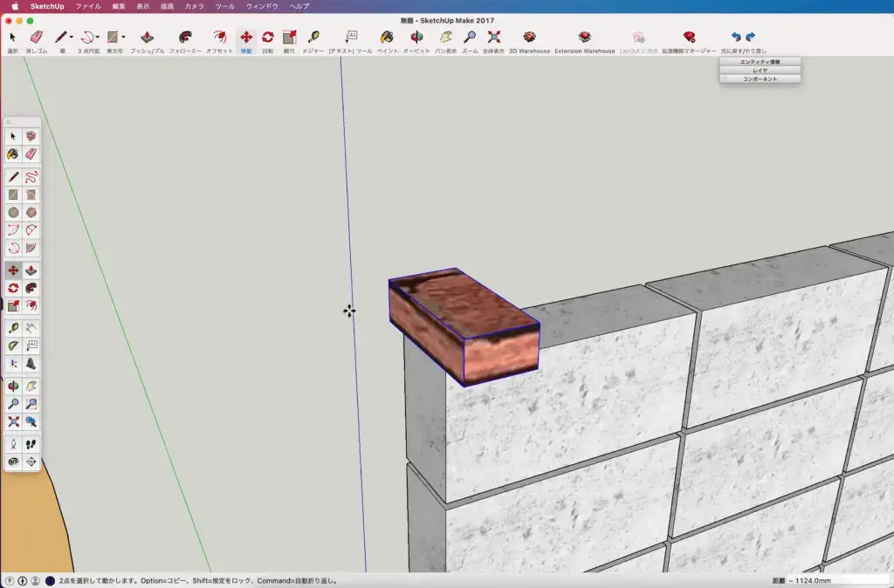This screenshot has width=894, height=588.
Task: Open the ファイル menu
Action: click(x=88, y=6)
